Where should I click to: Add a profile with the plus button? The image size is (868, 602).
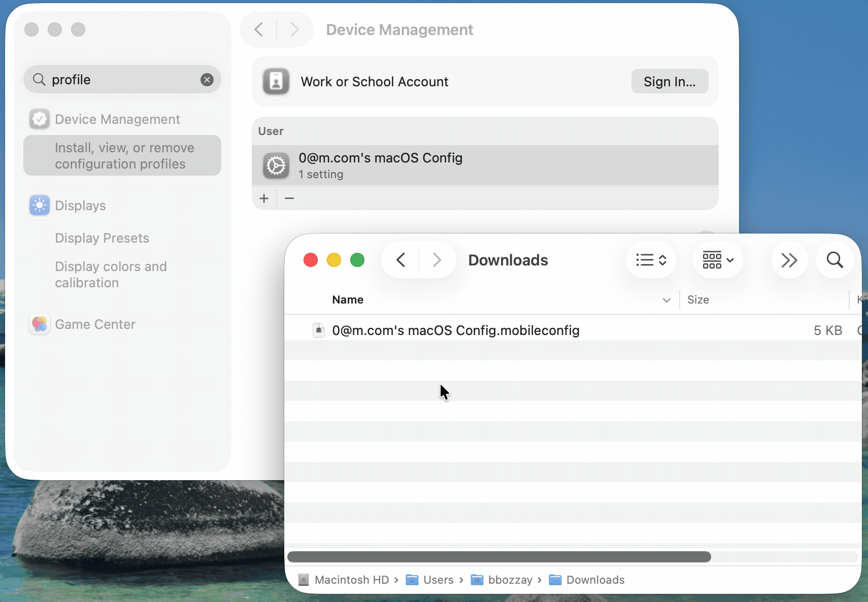click(x=264, y=198)
